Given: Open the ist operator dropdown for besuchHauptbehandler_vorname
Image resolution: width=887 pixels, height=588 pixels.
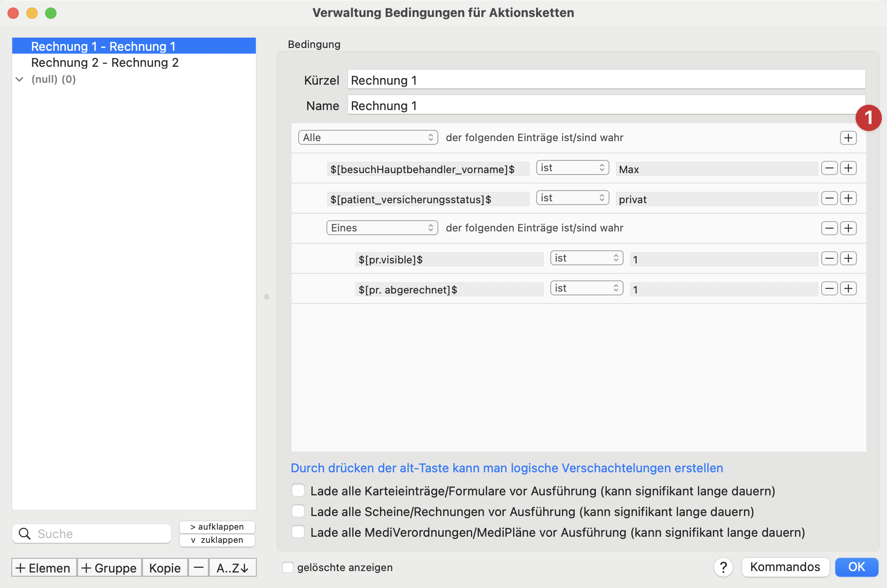Looking at the screenshot, I should (572, 168).
